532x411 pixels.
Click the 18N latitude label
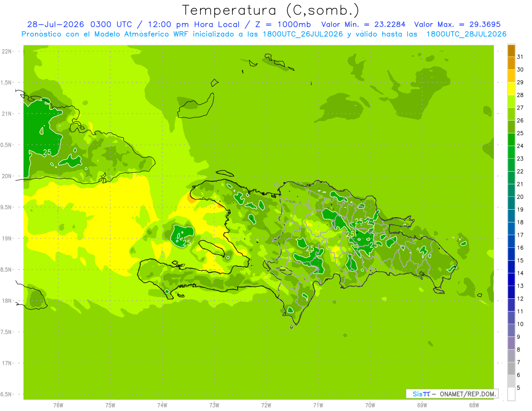pyautogui.click(x=7, y=301)
